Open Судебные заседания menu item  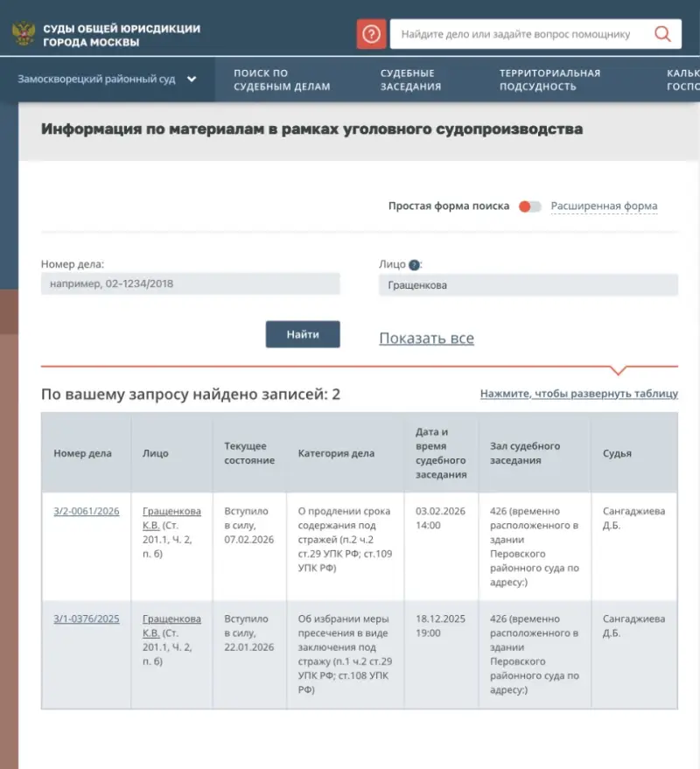point(410,80)
